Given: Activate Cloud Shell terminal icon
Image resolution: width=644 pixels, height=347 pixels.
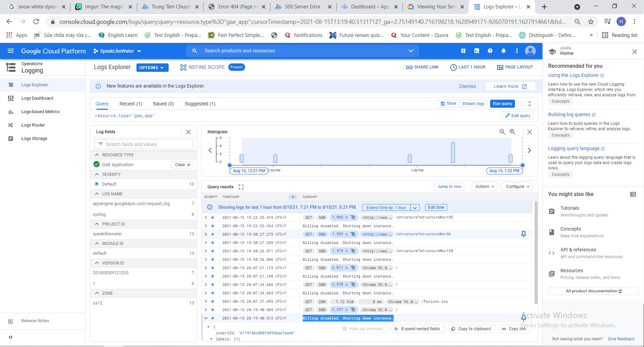Looking at the screenshot, I should coord(477,51).
